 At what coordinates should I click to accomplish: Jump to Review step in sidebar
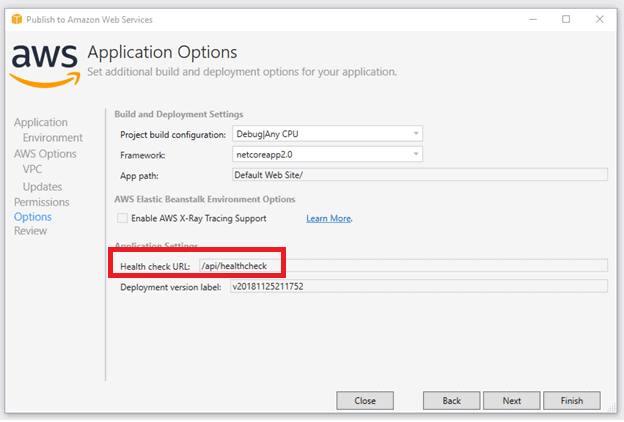30,231
